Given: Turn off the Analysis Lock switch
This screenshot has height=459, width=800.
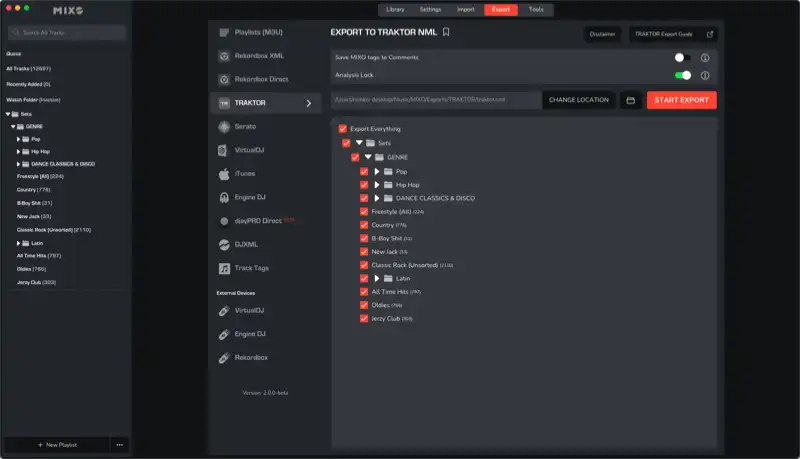Looking at the screenshot, I should 683,75.
